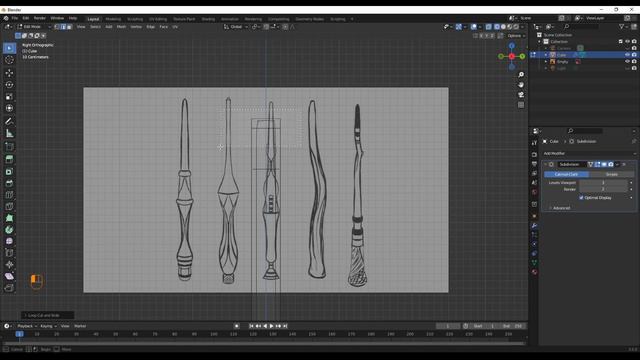Click the viewport zoom magnifier icon
Image resolution: width=640 pixels, height=360 pixels.
click(x=521, y=75)
